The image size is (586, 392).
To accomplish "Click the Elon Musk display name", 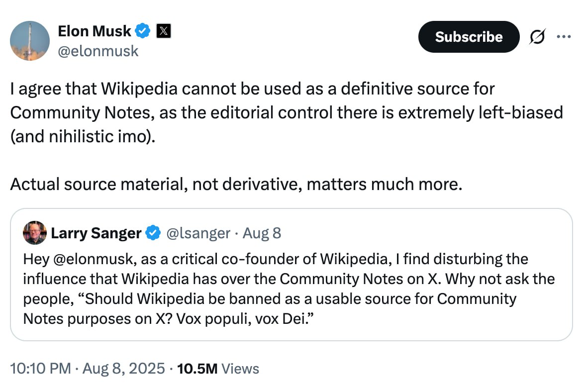I will click(x=95, y=31).
